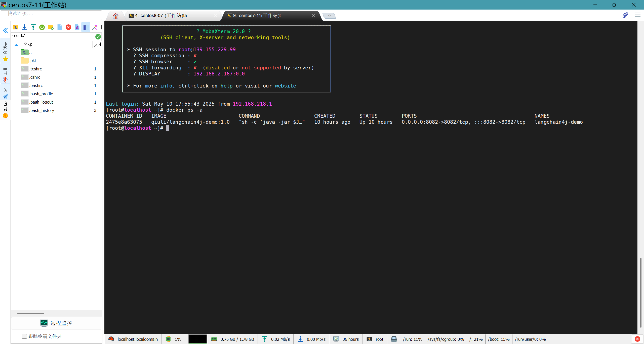Go to parent directory via toolbar icon
Viewport: 644px width, 344px height.
[x=16, y=27]
